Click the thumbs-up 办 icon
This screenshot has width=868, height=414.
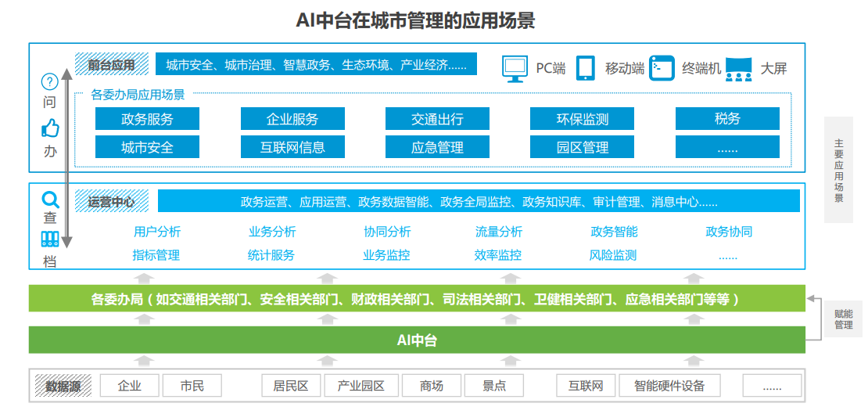[50, 128]
